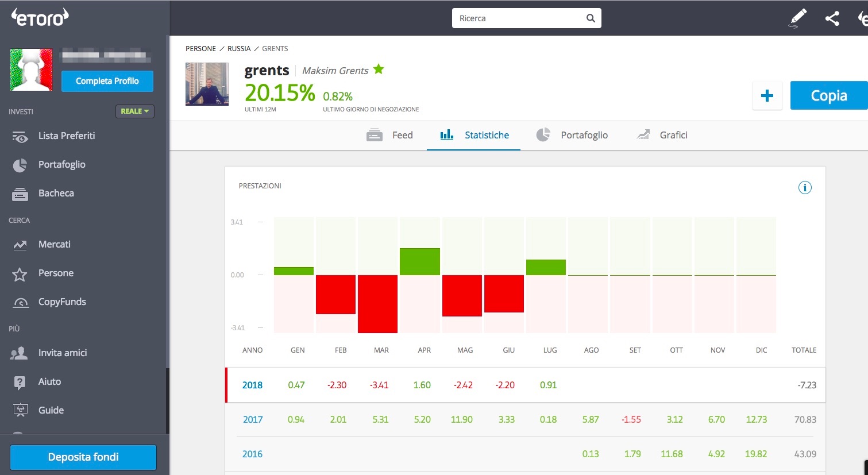868x475 pixels.
Task: Click the 2018 total value -7.23
Action: (807, 385)
